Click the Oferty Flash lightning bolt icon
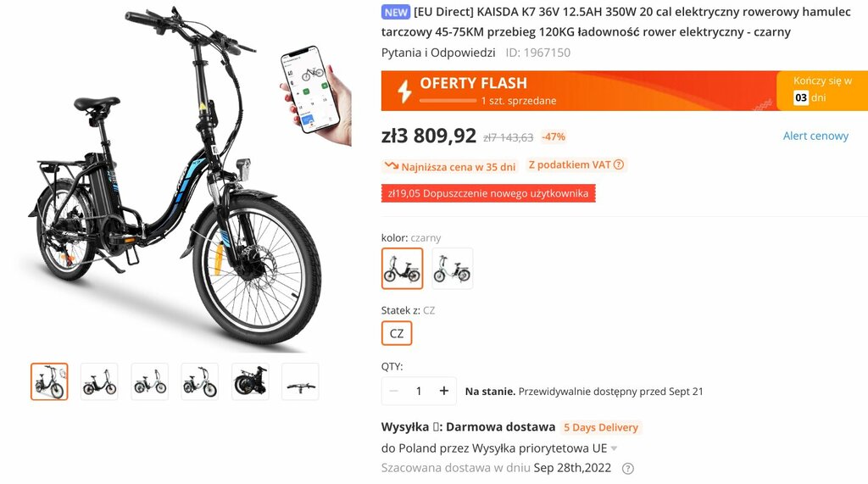This screenshot has width=868, height=484. pos(404,92)
